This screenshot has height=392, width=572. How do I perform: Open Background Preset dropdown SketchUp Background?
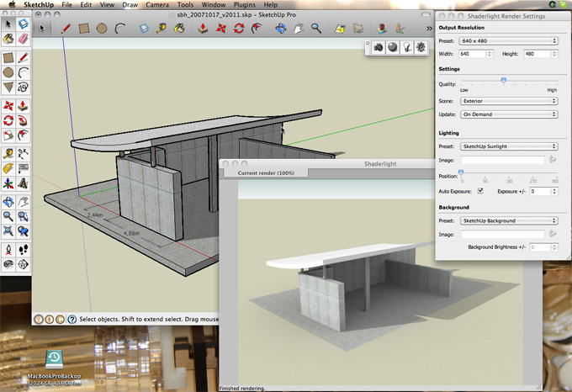pos(509,220)
